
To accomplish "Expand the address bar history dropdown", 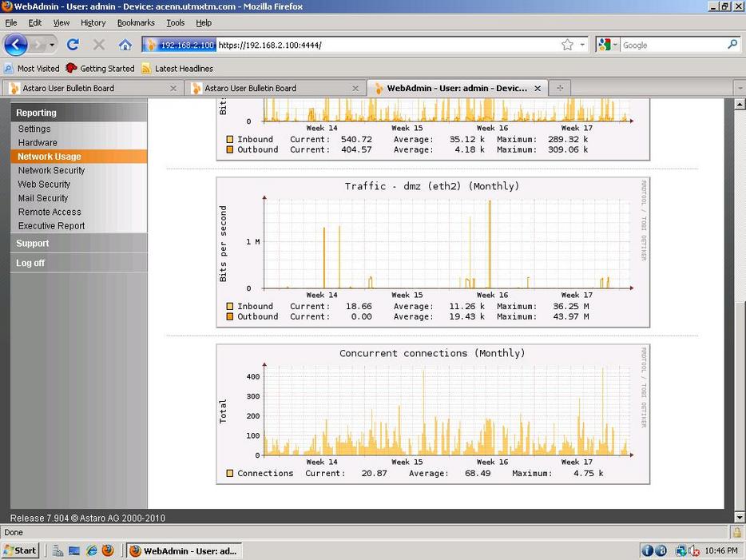I will 582,45.
